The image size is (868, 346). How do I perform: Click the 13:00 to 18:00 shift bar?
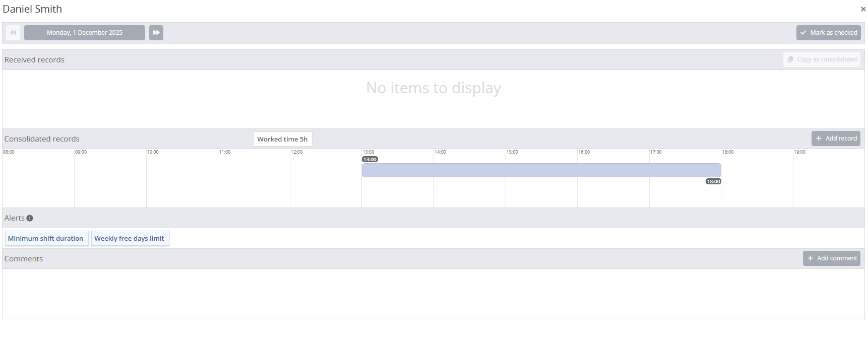(x=541, y=170)
